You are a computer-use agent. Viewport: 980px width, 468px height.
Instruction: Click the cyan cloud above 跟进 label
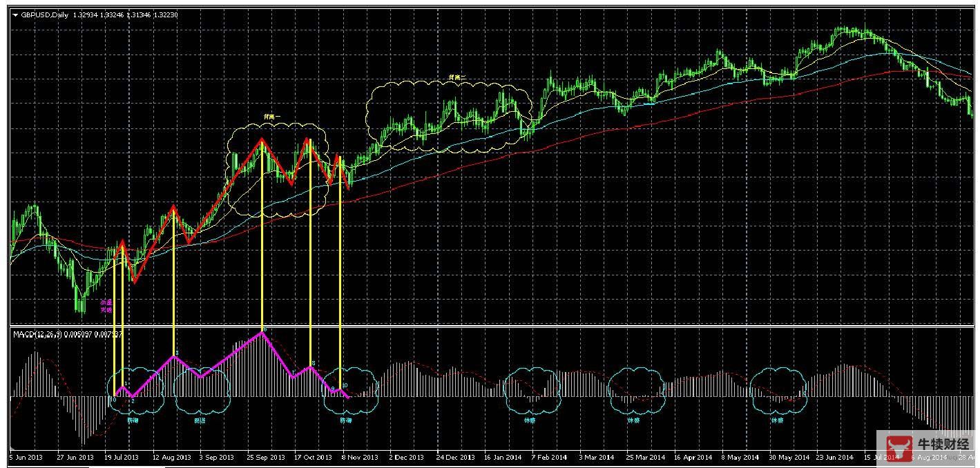[201, 392]
